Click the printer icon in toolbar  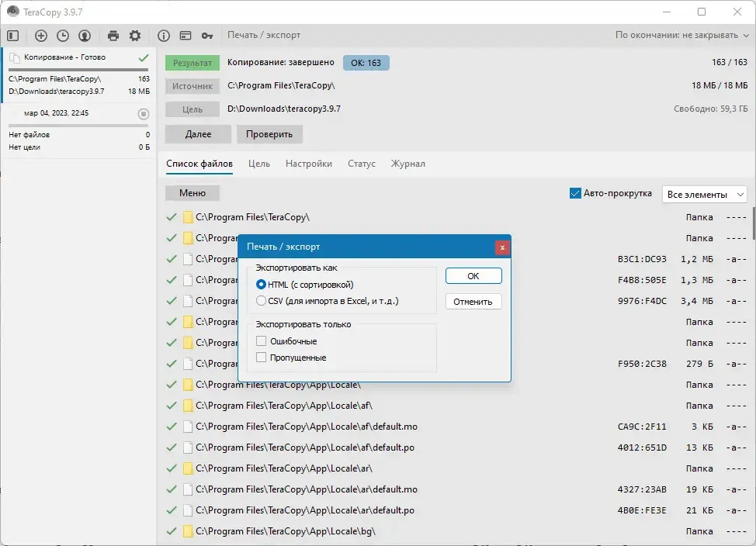pos(113,35)
